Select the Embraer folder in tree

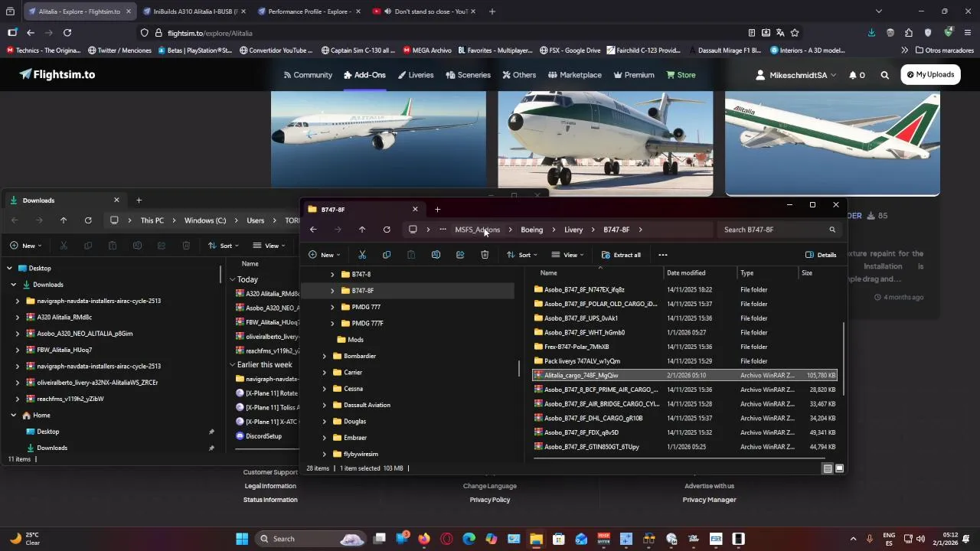[355, 438]
